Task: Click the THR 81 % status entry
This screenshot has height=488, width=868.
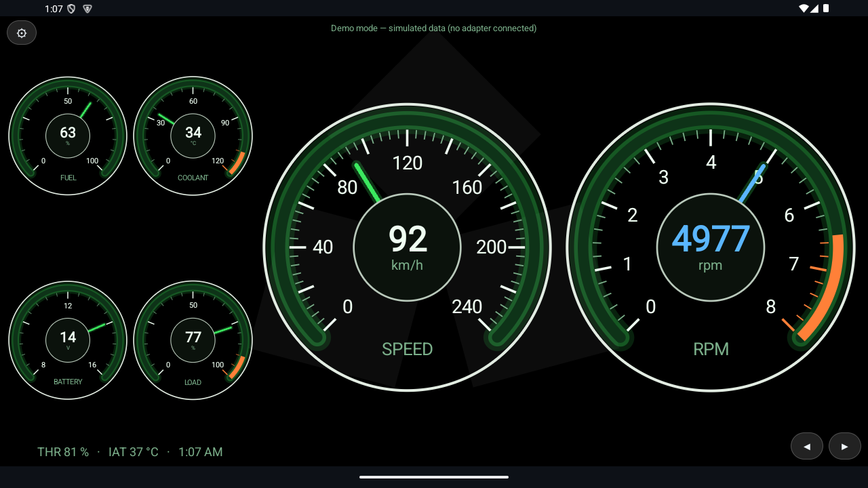Action: point(63,452)
